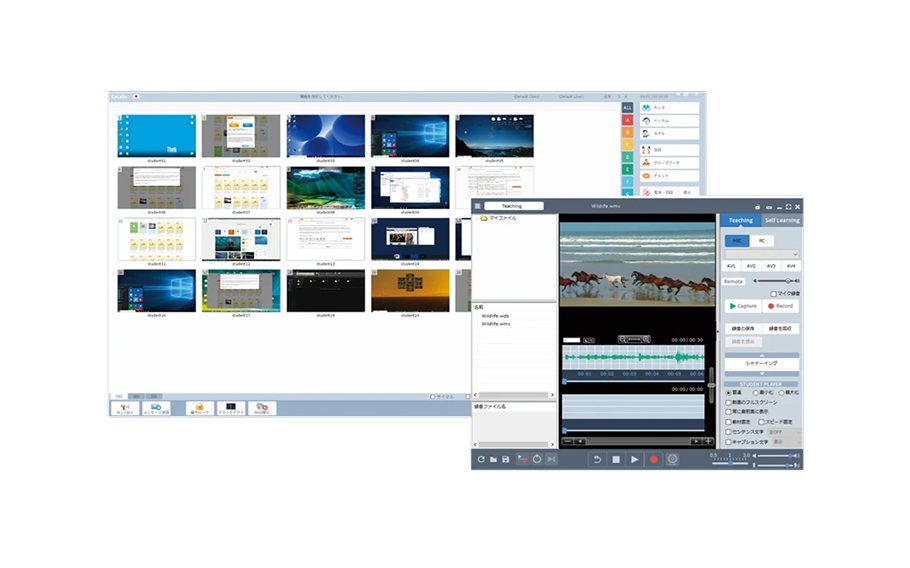Switch to the Self Learning tab

(x=782, y=220)
